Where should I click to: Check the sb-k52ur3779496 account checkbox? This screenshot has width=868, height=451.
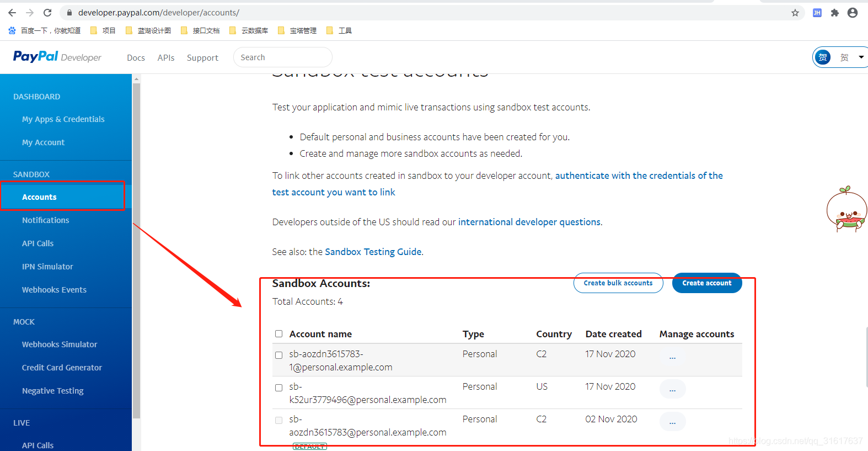coord(278,388)
